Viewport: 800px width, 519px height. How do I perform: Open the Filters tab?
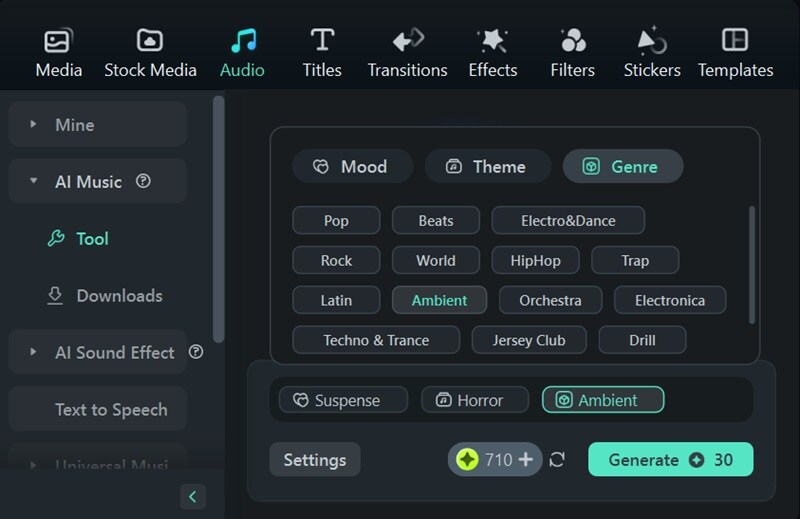572,53
